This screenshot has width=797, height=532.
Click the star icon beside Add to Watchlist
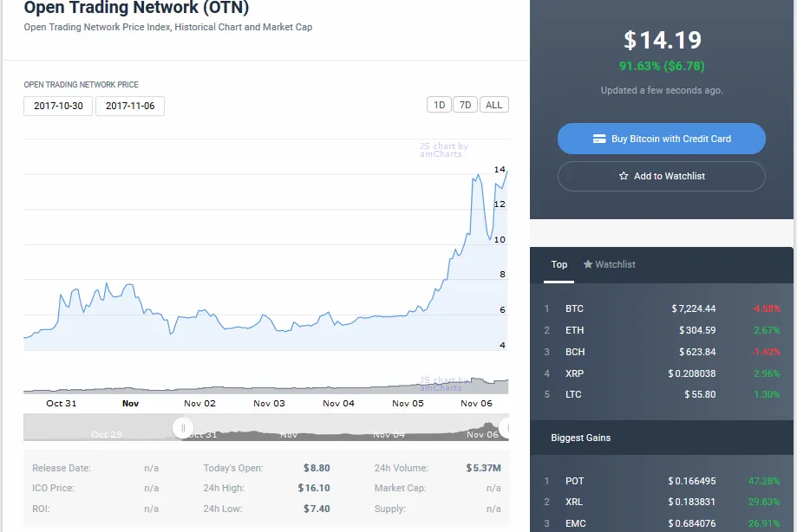point(624,176)
